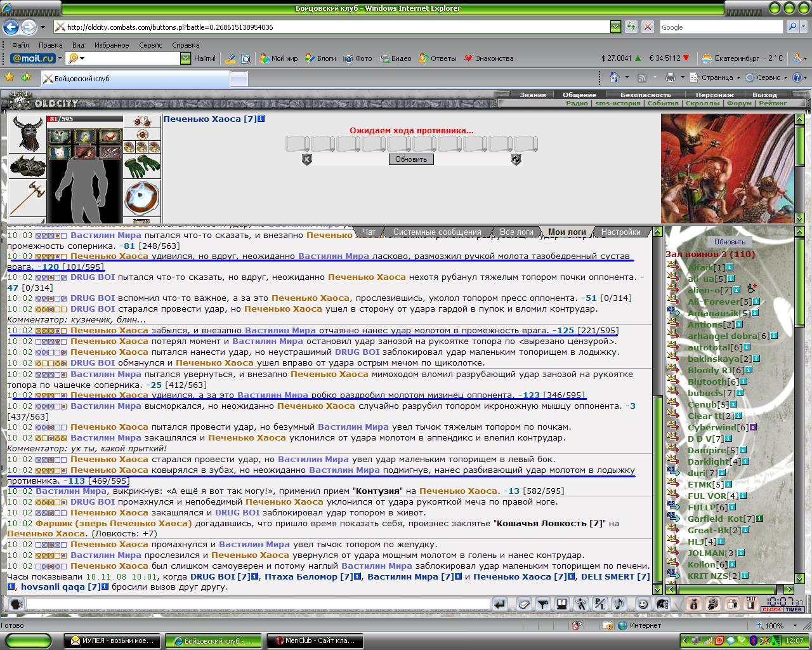Screen dimensions: 812x650
Task: Open the Сервис toolbar dropdown menu
Action: pos(768,77)
